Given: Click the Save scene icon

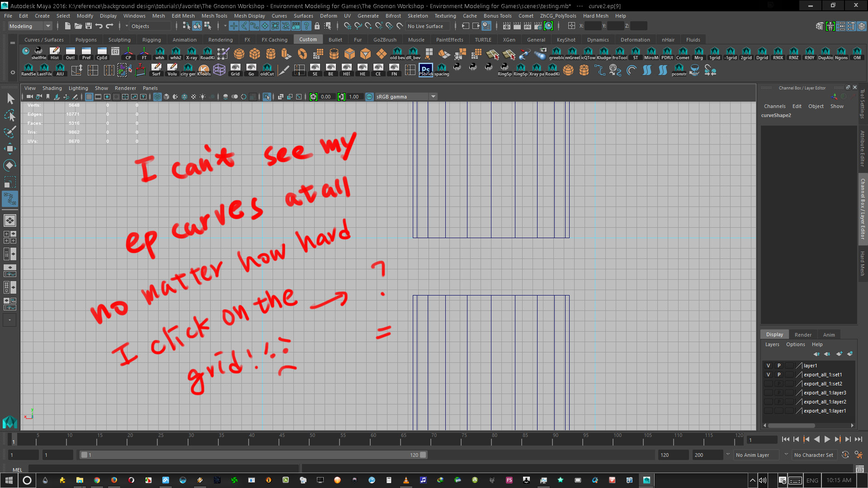Looking at the screenshot, I should click(89, 26).
